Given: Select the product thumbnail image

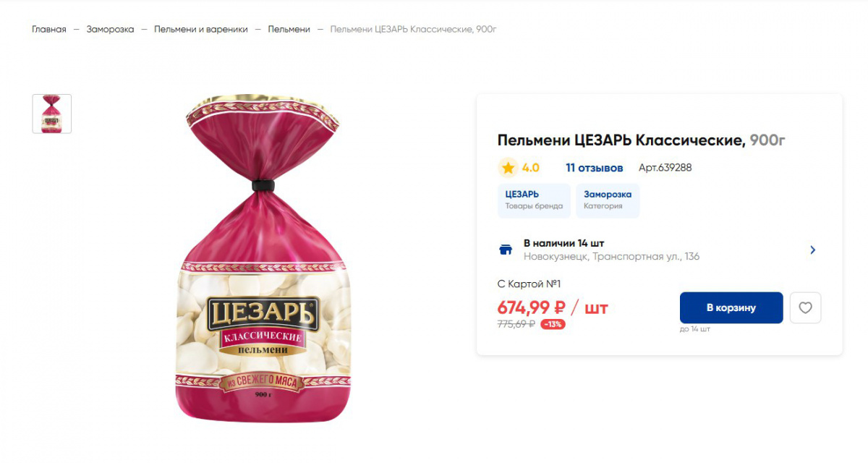Looking at the screenshot, I should (x=52, y=114).
